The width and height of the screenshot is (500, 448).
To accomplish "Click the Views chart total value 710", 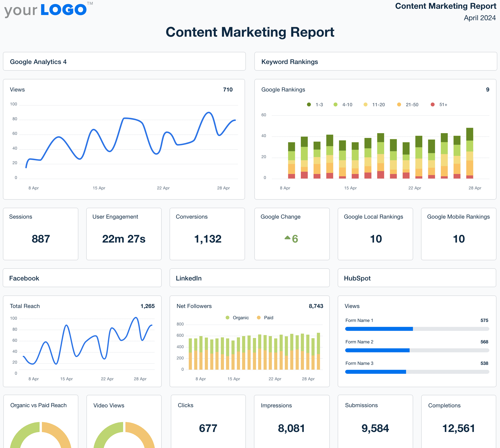I will [228, 90].
